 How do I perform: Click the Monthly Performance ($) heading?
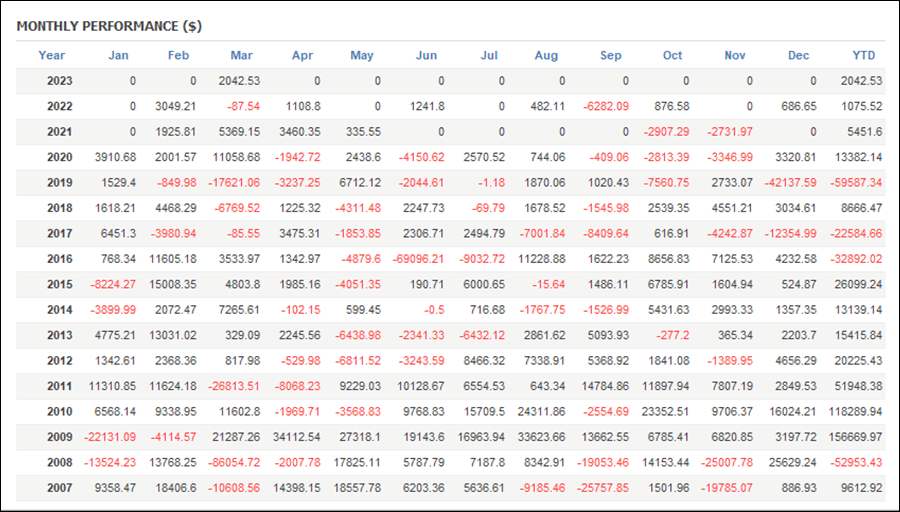point(109,26)
